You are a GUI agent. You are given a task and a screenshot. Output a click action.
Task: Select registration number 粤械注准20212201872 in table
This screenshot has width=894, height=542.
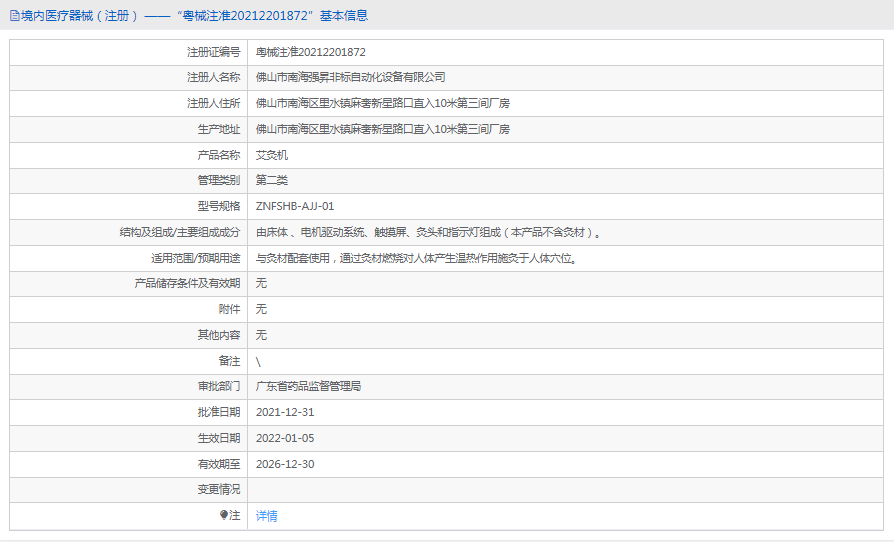pos(311,52)
